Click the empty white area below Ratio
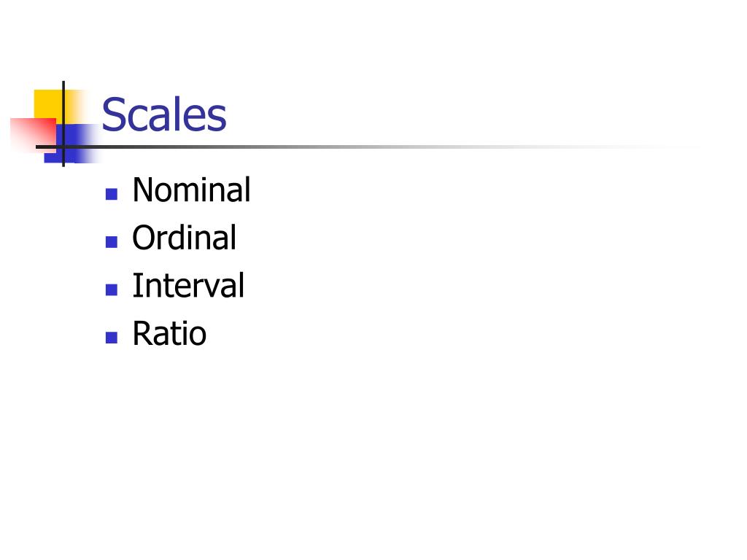Image resolution: width=747 pixels, height=560 pixels. [365, 452]
